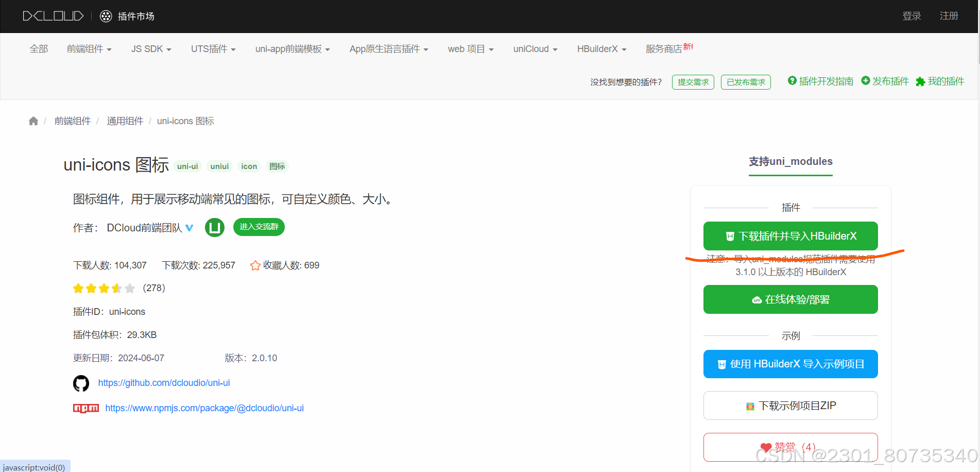
Task: Click the uni-ui tag
Action: [x=187, y=166]
